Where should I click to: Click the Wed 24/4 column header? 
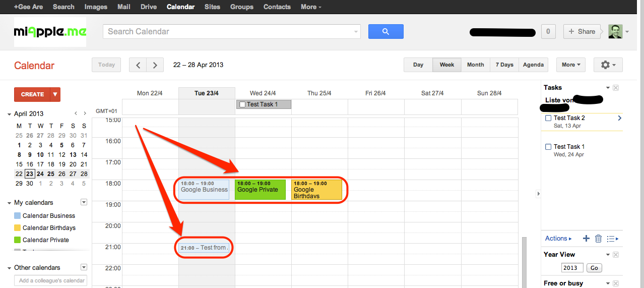pyautogui.click(x=263, y=93)
